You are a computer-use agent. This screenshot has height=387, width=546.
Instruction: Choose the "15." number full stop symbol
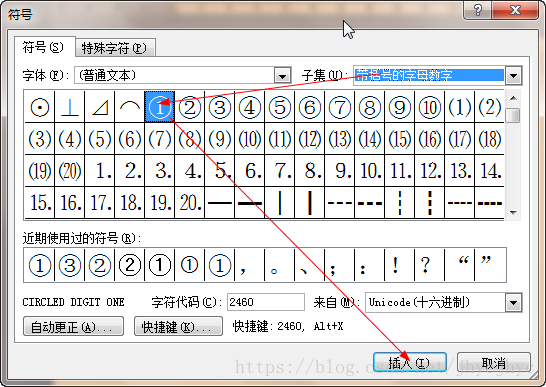[40, 202]
